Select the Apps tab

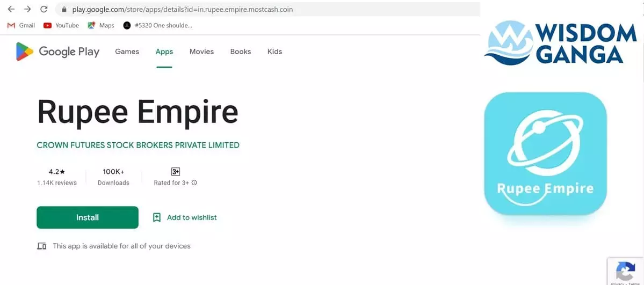pyautogui.click(x=164, y=52)
